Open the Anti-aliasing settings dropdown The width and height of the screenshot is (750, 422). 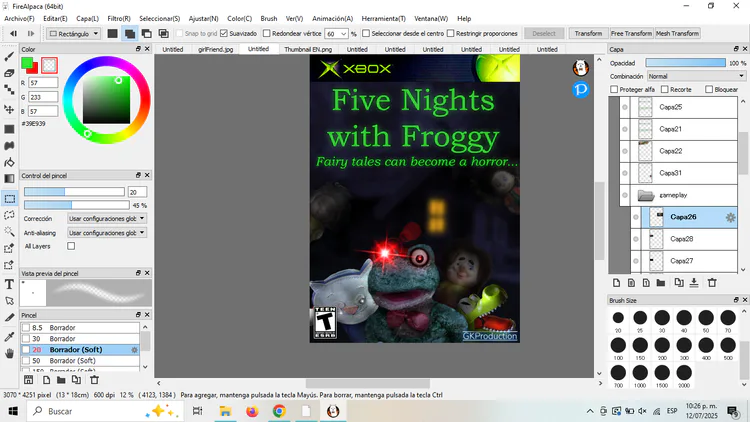pyautogui.click(x=107, y=233)
